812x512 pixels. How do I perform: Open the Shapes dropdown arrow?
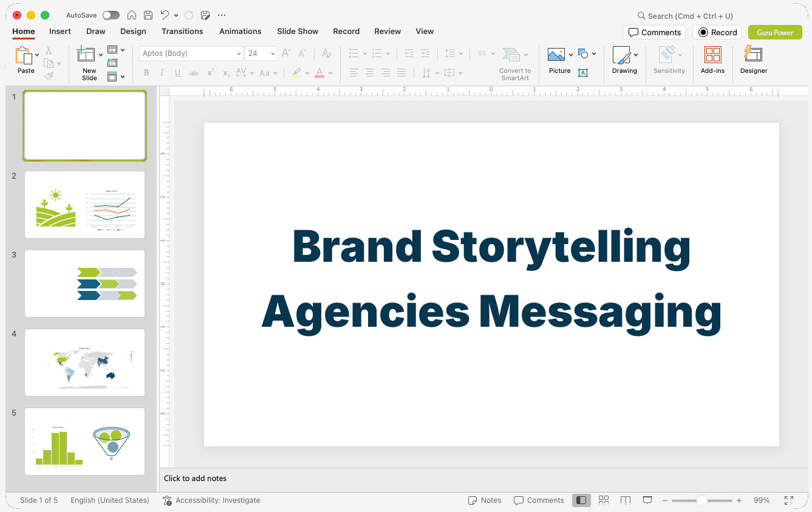pyautogui.click(x=594, y=53)
